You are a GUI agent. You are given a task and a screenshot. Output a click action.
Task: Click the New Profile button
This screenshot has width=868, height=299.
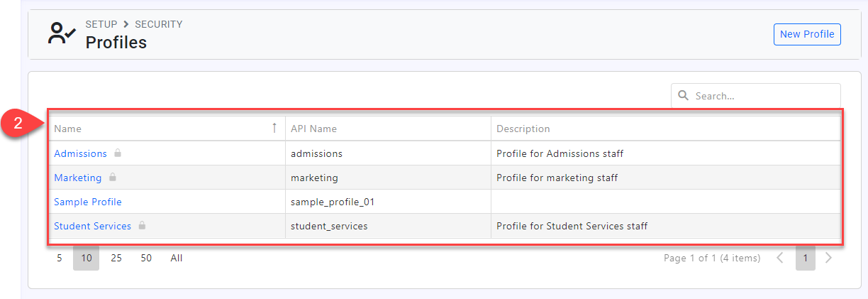(806, 34)
